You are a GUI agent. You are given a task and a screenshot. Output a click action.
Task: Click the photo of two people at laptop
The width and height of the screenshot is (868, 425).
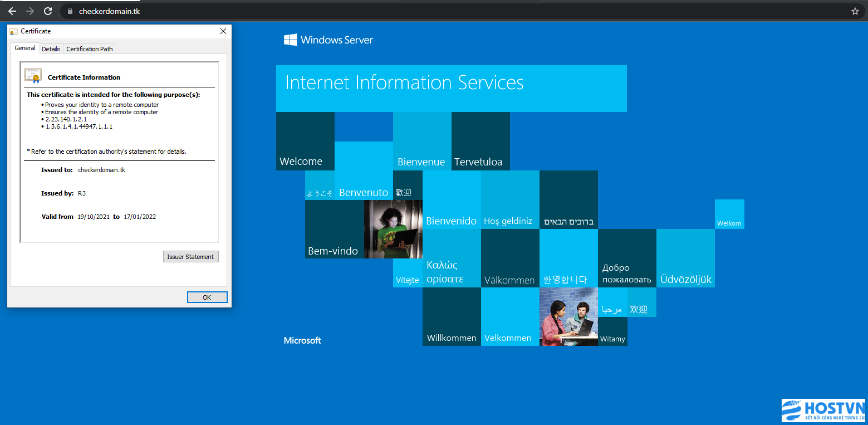coord(568,316)
